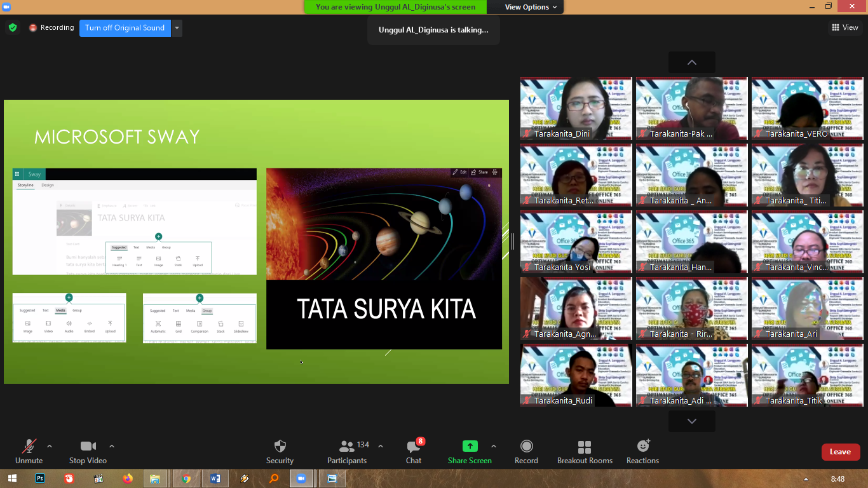Select Tarakanita_VERO video thumbnail

808,108
